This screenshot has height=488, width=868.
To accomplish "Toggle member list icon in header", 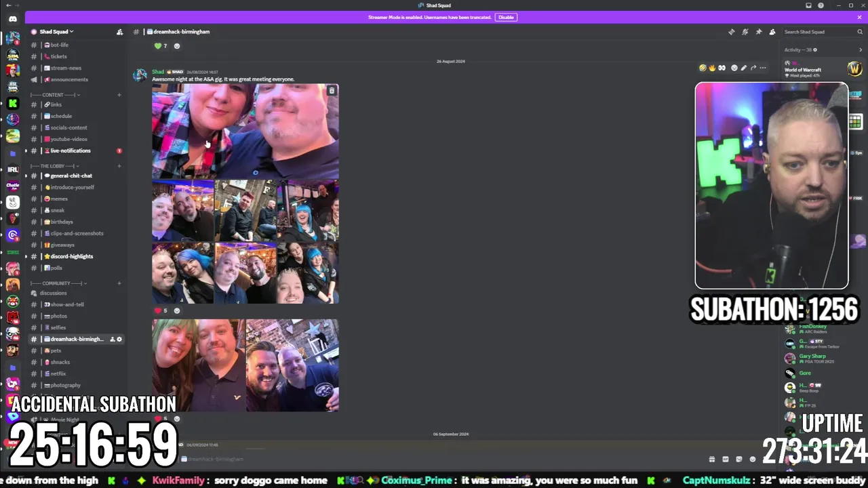I will pyautogui.click(x=772, y=32).
